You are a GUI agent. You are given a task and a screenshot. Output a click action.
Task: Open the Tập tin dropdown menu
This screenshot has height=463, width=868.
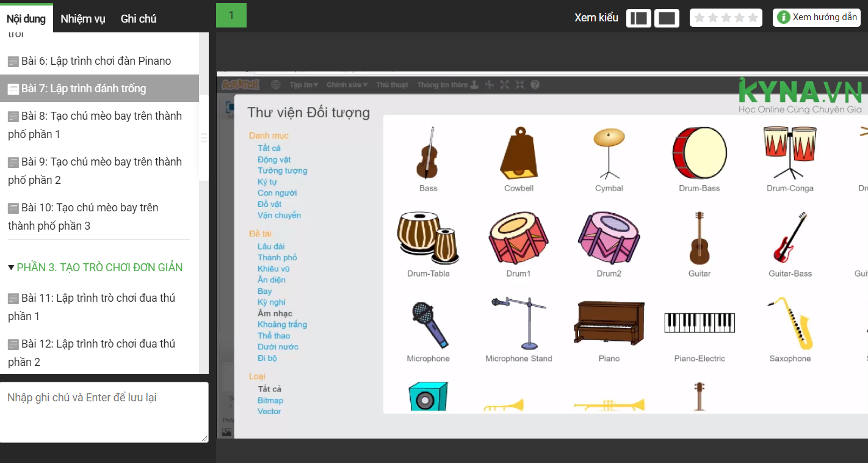[x=303, y=85]
